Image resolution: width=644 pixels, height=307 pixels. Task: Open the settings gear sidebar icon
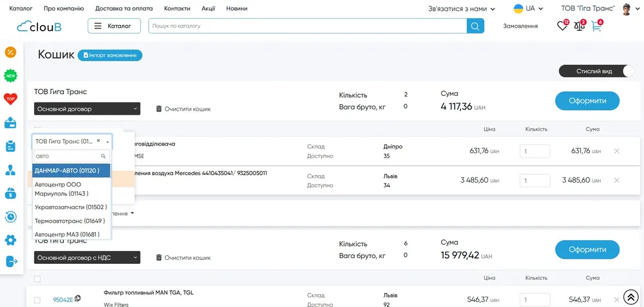(11, 239)
